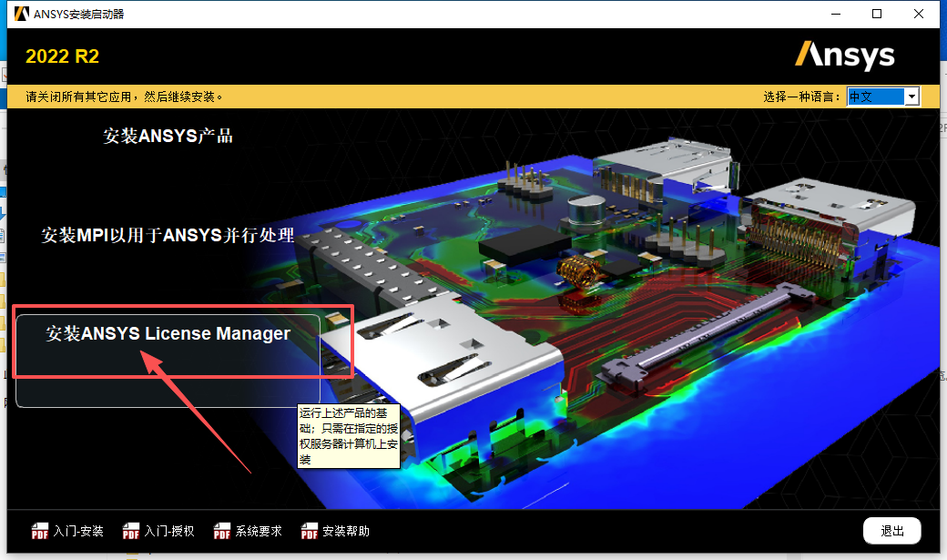Viewport: 947px width, 560px height.
Task: Click the 2022 R2 version label
Action: click(62, 56)
